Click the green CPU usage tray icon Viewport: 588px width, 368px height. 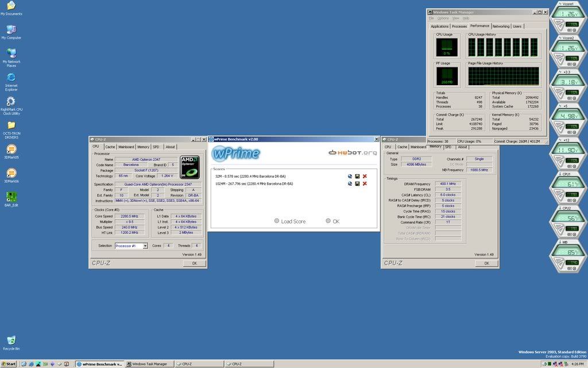[x=550, y=364]
